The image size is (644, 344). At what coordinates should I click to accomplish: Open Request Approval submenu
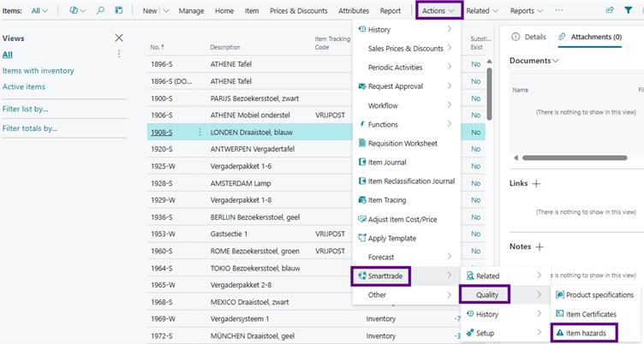(x=406, y=86)
